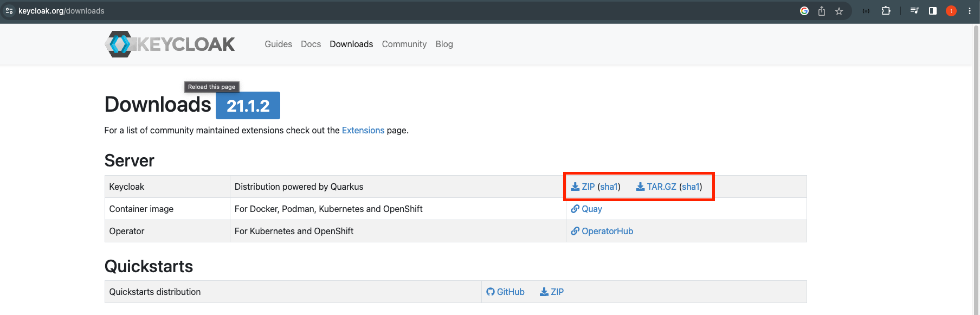Open the Guides nav item
This screenshot has width=980, height=315.
278,44
